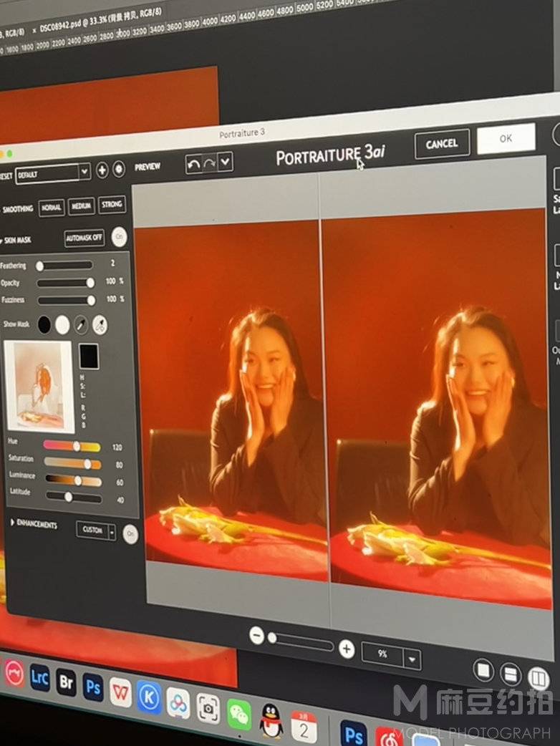Adjust the Luminance slider
Viewport: 560px width, 746px height.
coord(73,480)
